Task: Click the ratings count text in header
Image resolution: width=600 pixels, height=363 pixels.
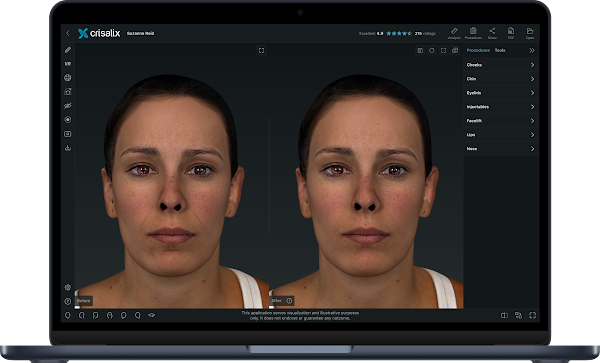Action: point(425,34)
